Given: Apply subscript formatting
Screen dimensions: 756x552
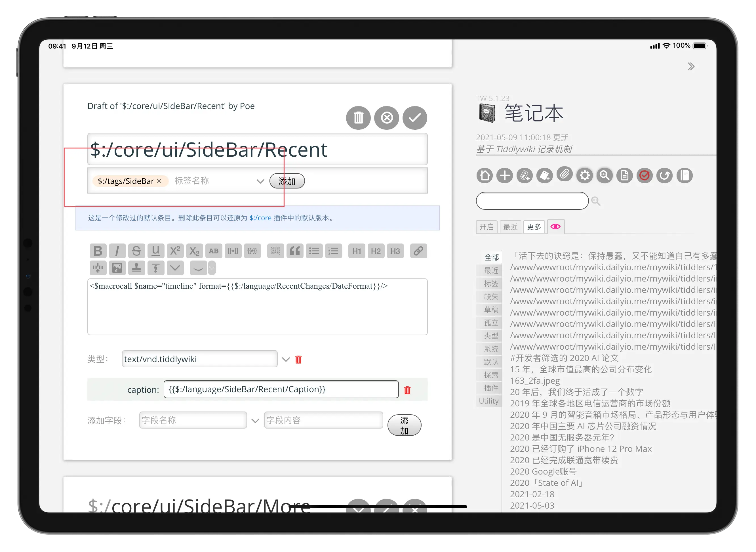Looking at the screenshot, I should pos(194,251).
